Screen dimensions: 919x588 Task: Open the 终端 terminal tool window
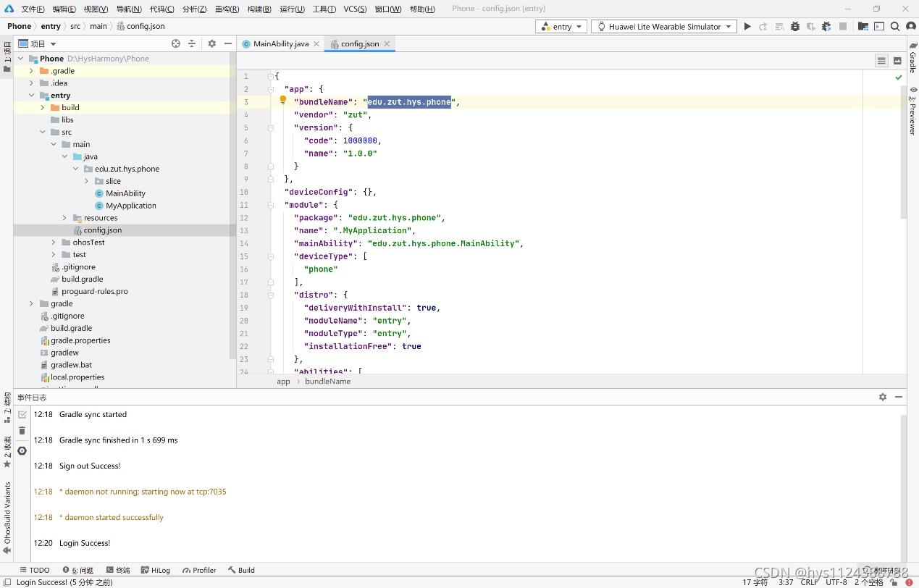118,570
